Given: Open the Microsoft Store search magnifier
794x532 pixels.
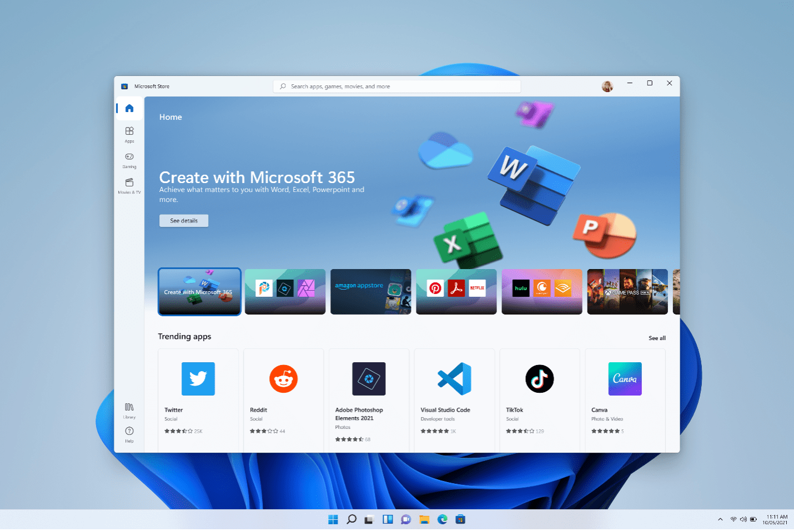Looking at the screenshot, I should [283, 87].
